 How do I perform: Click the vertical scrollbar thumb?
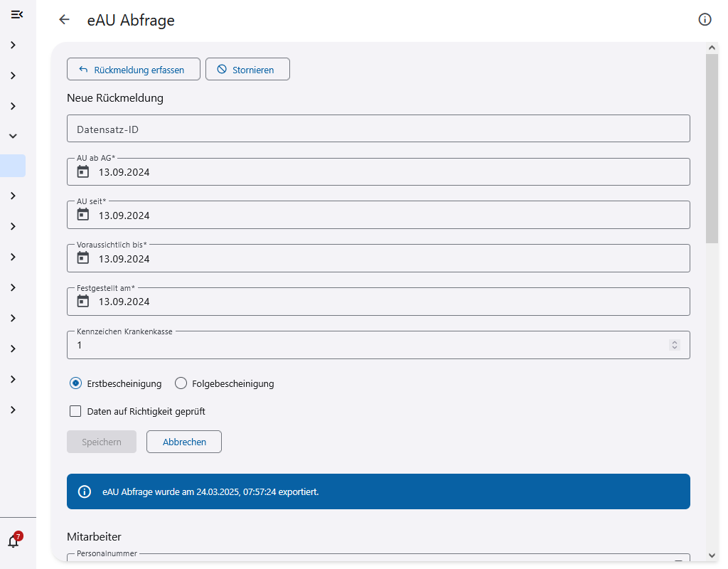[x=712, y=149]
